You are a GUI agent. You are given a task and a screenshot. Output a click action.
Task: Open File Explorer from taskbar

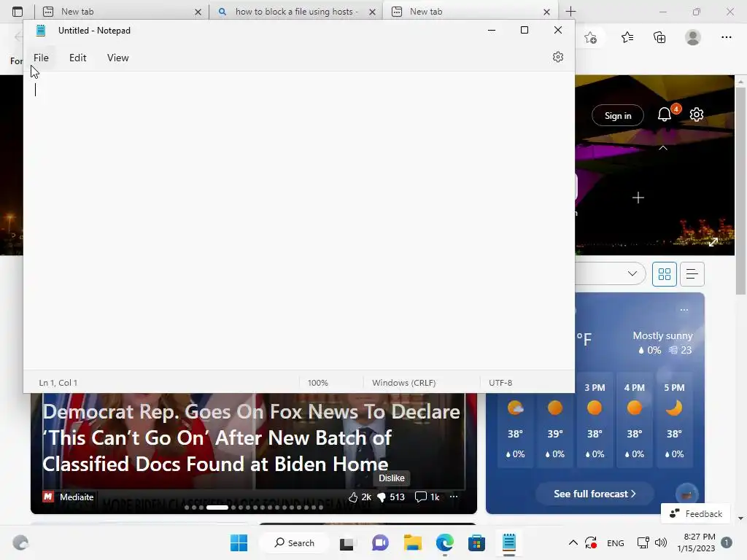413,542
